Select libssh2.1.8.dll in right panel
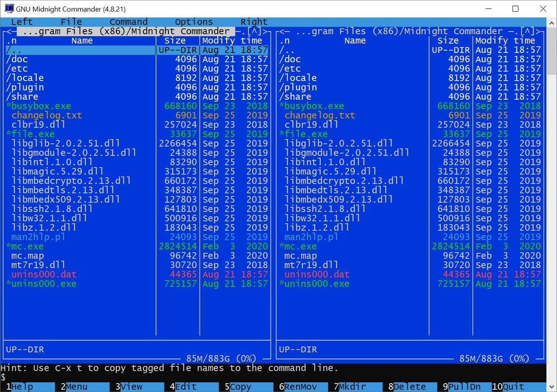Image resolution: width=557 pixels, height=392 pixels. tap(410, 209)
